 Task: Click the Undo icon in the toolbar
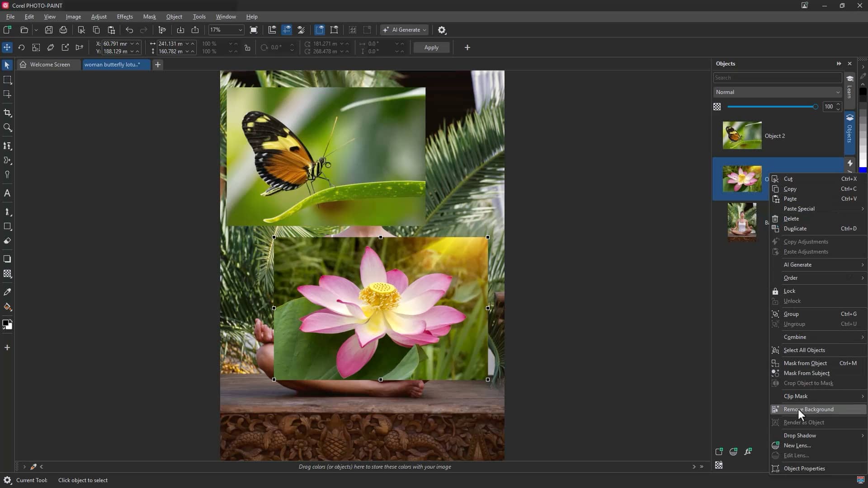point(129,30)
